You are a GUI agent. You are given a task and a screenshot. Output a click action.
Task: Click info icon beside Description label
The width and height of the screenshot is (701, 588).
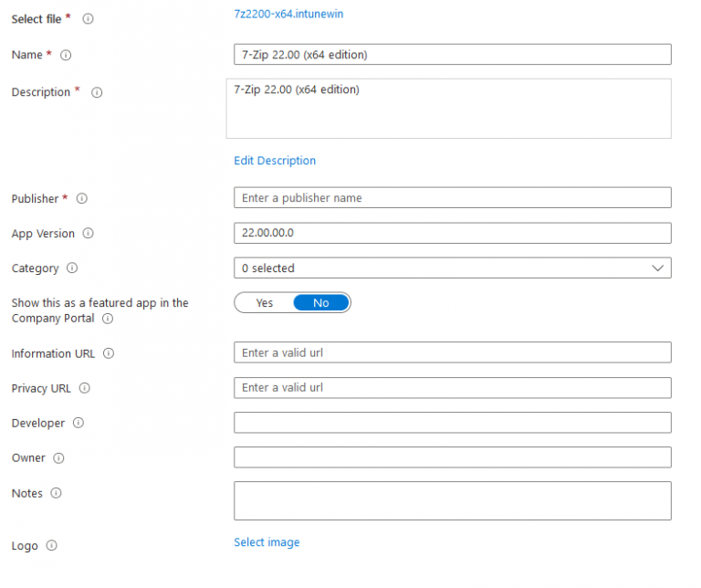tap(97, 92)
